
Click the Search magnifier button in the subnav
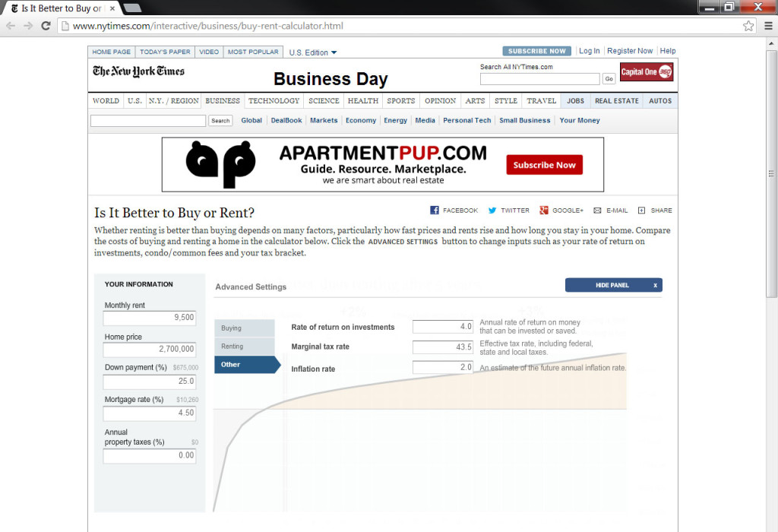220,120
